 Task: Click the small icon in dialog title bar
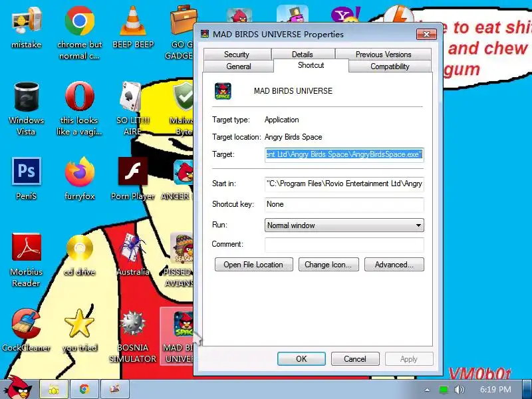pyautogui.click(x=205, y=34)
